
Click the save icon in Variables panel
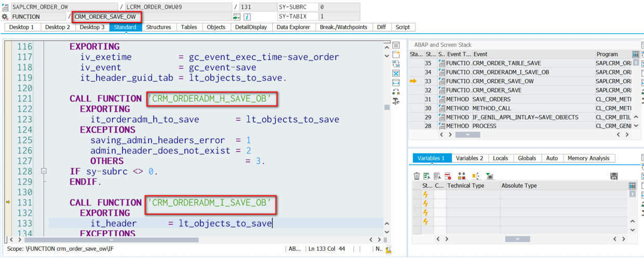(x=614, y=176)
